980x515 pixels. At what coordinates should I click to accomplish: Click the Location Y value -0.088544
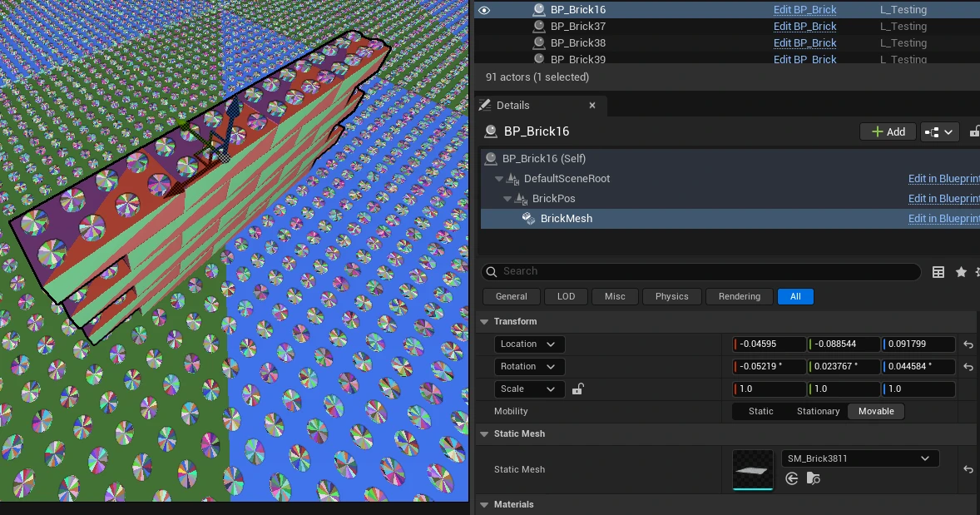coord(844,344)
